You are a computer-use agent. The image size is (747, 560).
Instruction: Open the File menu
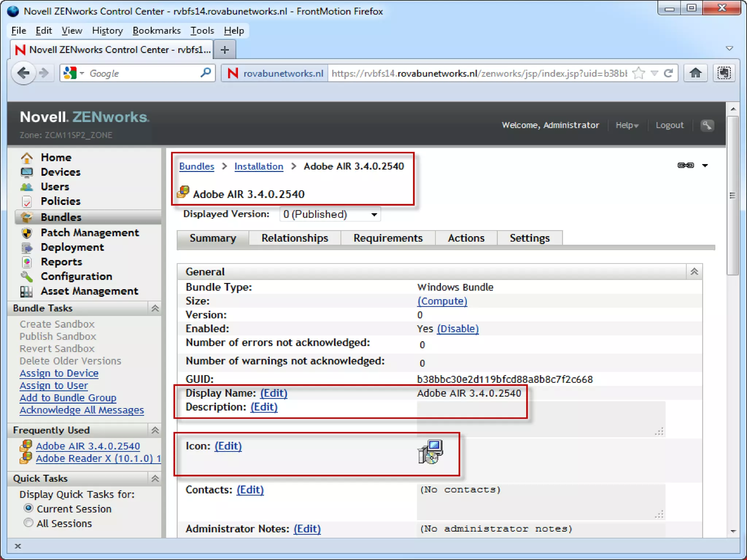(x=19, y=31)
